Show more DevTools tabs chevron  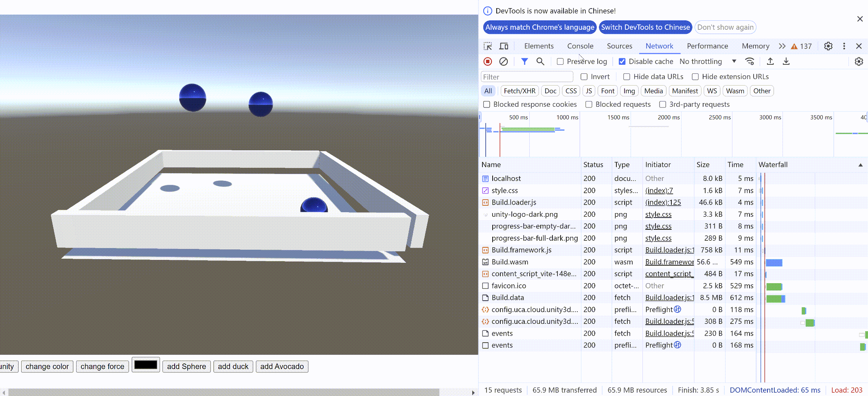[782, 46]
